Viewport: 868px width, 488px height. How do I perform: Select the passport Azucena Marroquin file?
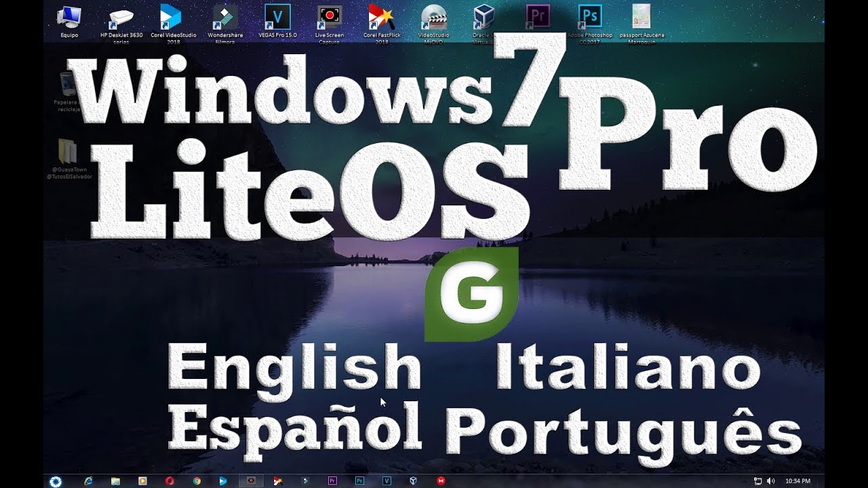tap(642, 23)
